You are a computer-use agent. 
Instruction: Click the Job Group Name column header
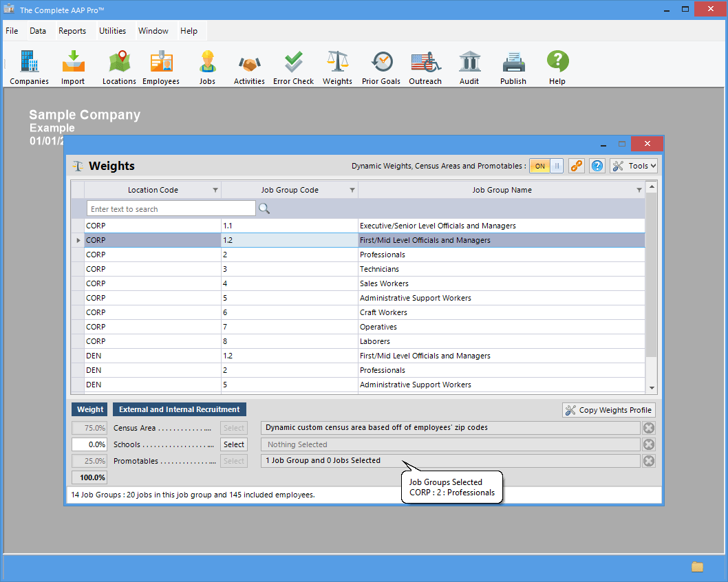pyautogui.click(x=502, y=190)
